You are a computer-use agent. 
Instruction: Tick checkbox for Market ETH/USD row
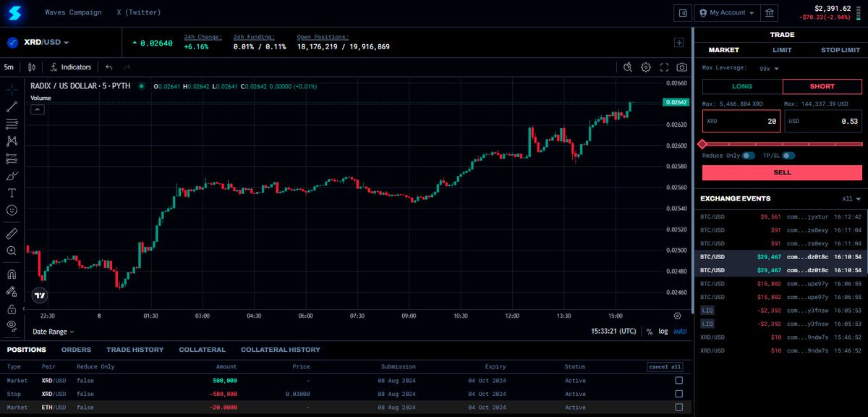(678, 408)
